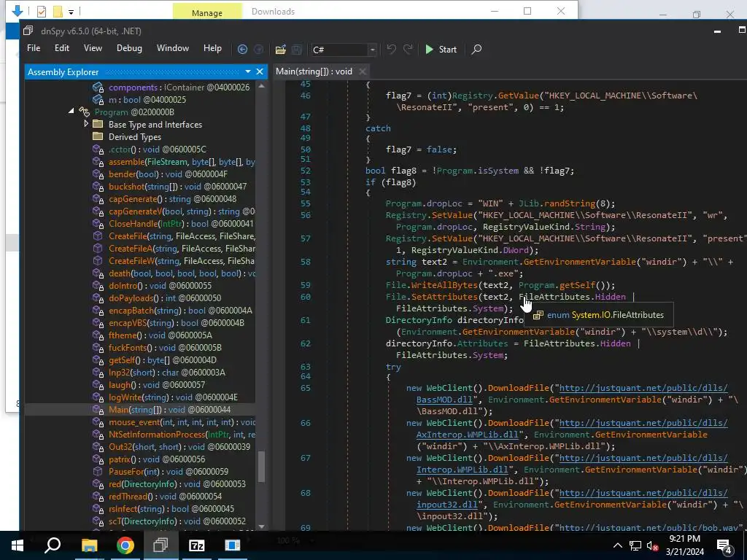The image size is (747, 560).
Task: Select the doPayloads() : int method
Action: (164, 298)
